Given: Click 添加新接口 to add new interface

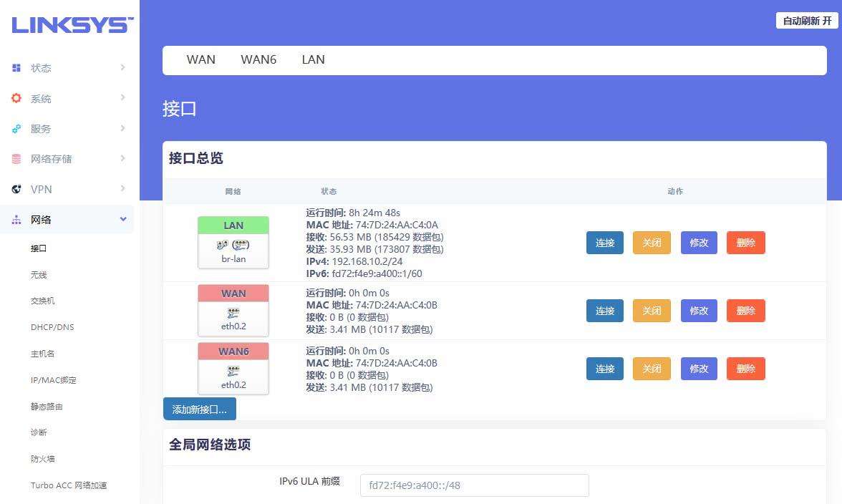Looking at the screenshot, I should pos(200,409).
